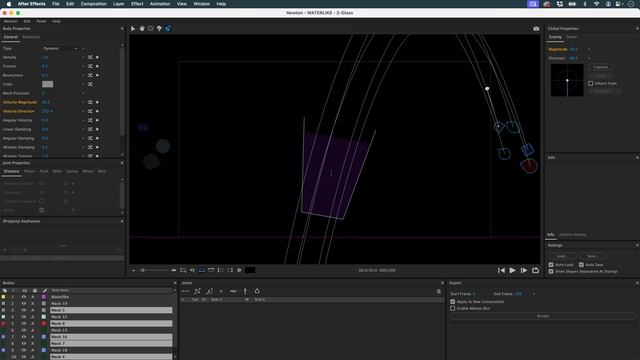Uncheck the Auto Save option

click(581, 265)
